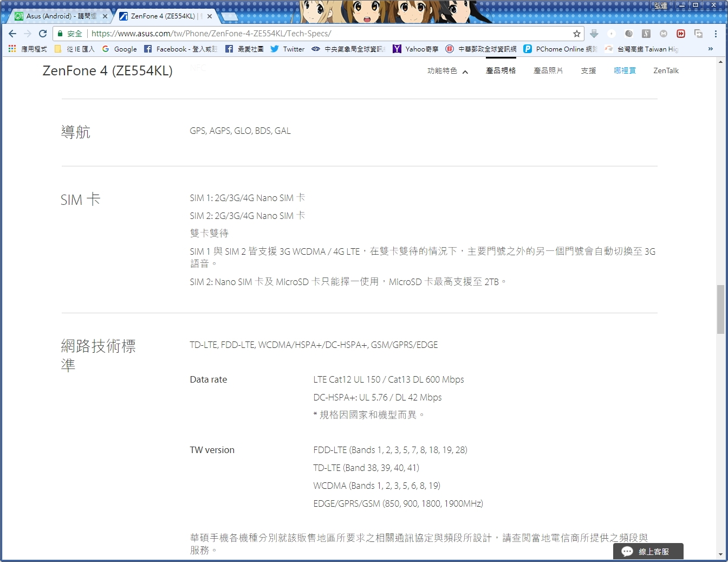728x562 pixels.
Task: Open the 從 IE 匯入 bookmark folder
Action: [75, 49]
